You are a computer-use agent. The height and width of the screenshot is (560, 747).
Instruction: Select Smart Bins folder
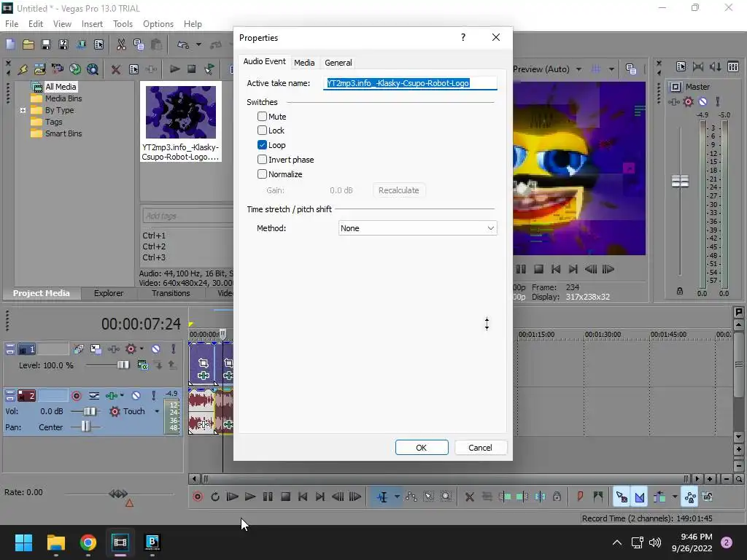(63, 133)
